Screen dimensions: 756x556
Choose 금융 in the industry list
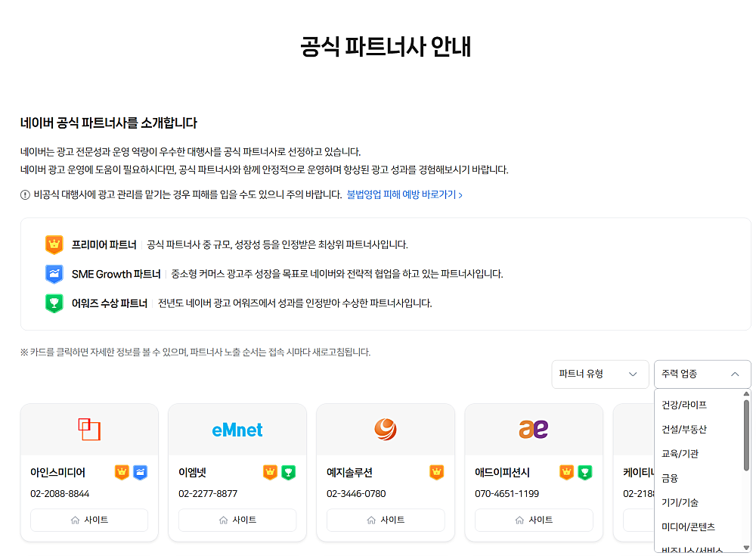(670, 478)
